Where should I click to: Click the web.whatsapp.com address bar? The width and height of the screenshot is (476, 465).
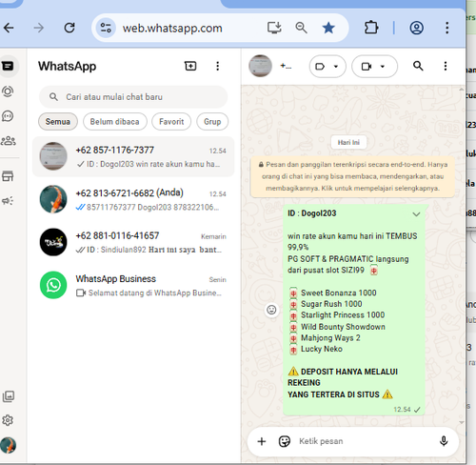[172, 28]
